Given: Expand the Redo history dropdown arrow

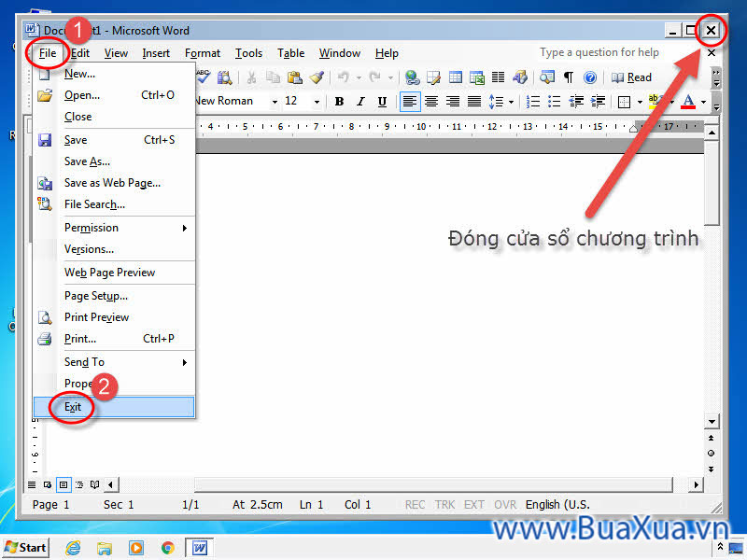Looking at the screenshot, I should 390,77.
